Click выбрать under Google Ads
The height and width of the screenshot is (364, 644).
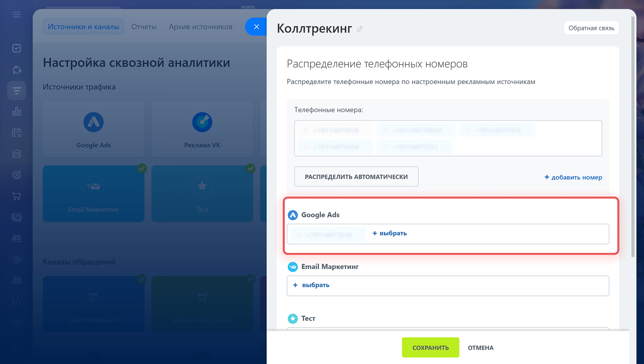coord(390,233)
